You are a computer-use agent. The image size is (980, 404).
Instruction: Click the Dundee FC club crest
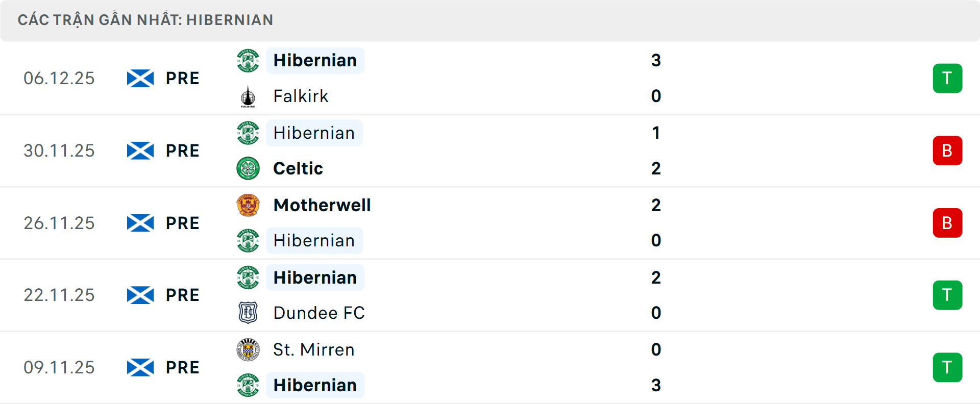[248, 313]
